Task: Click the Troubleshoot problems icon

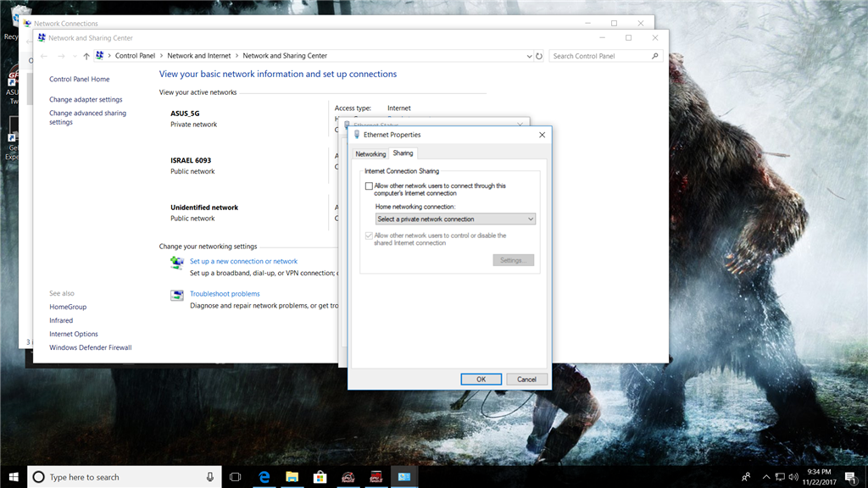Action: (x=176, y=296)
